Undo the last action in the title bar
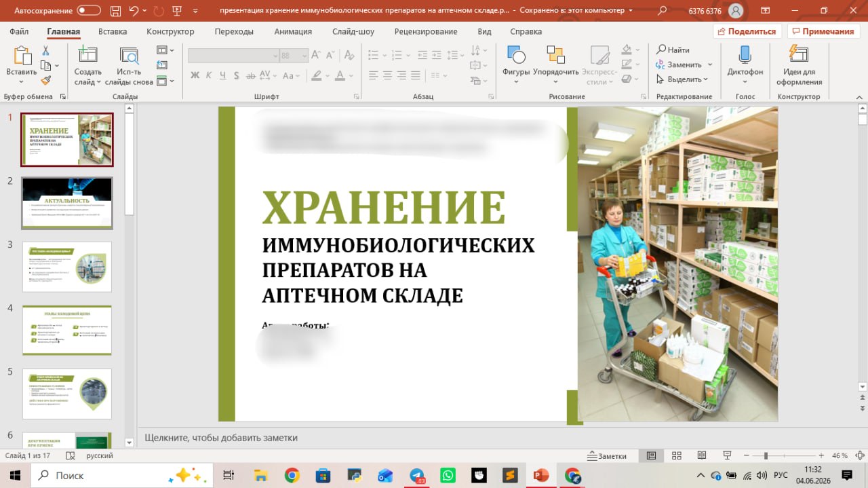 pyautogui.click(x=133, y=10)
